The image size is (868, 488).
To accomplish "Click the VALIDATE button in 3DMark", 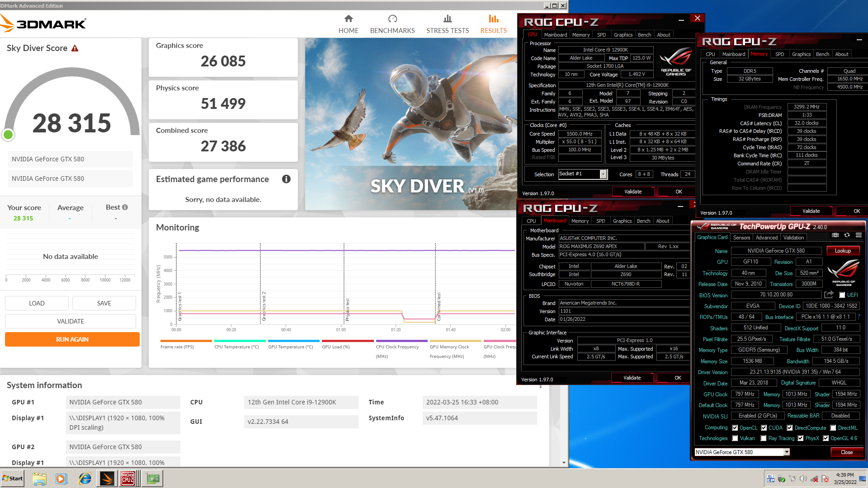I will [71, 321].
